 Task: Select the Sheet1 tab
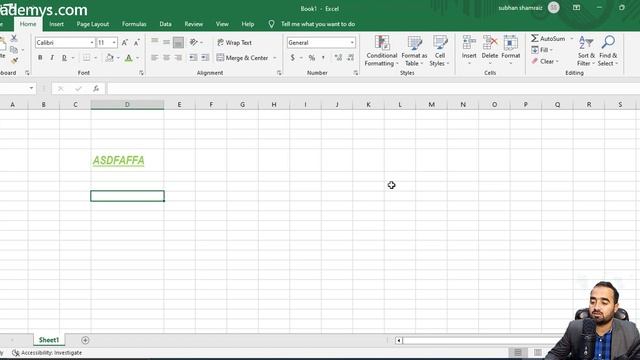pos(49,340)
